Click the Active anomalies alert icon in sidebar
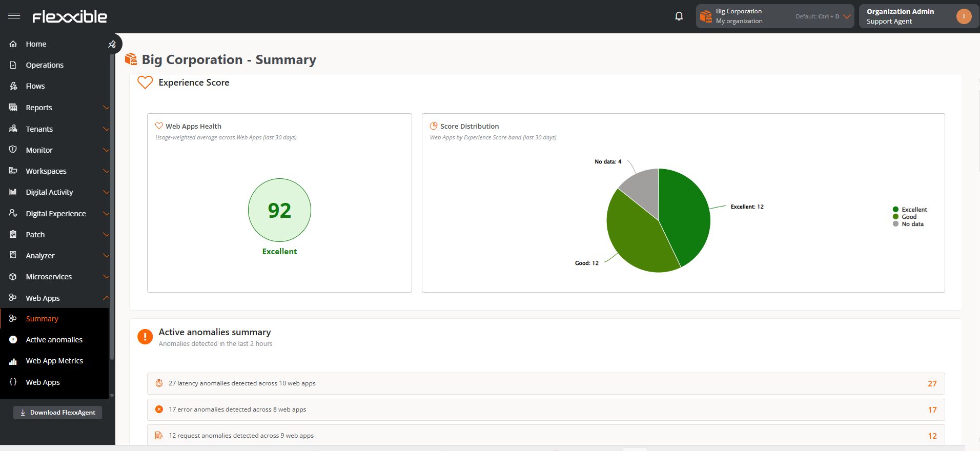This screenshot has width=980, height=451. point(13,340)
